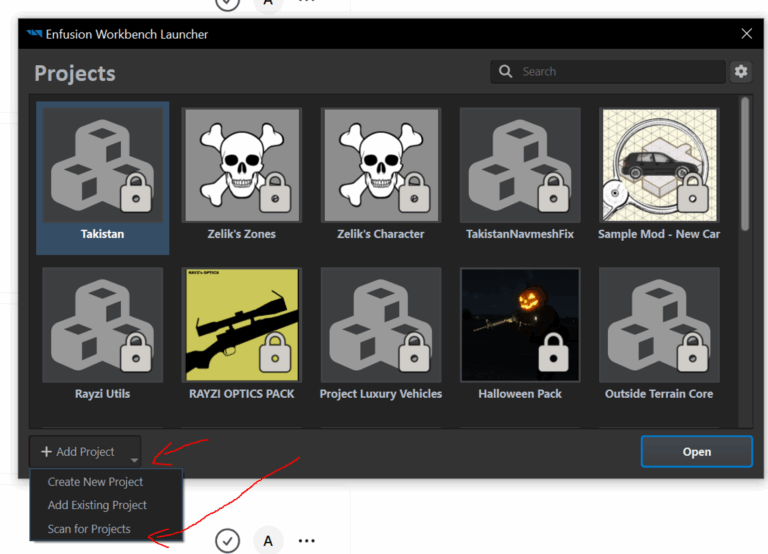Select the Sample Mod - New Car thumbnail
This screenshot has width=768, height=554.
(659, 166)
